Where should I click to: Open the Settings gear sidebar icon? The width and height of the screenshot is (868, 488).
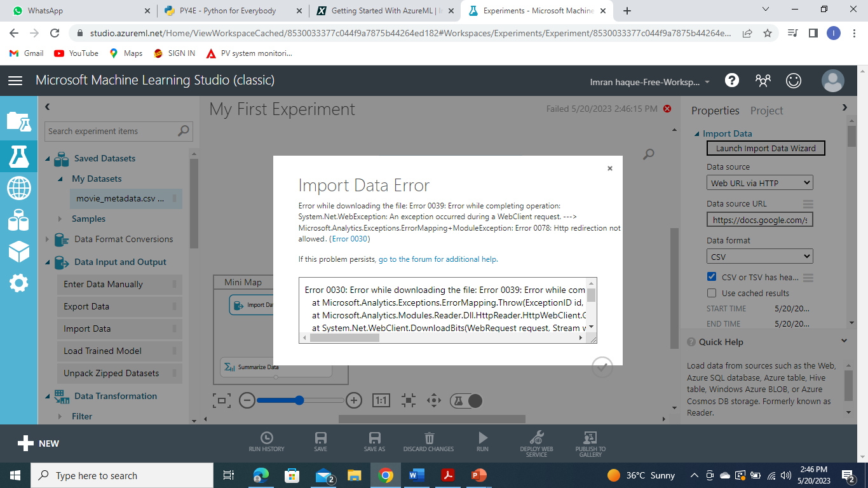click(18, 283)
